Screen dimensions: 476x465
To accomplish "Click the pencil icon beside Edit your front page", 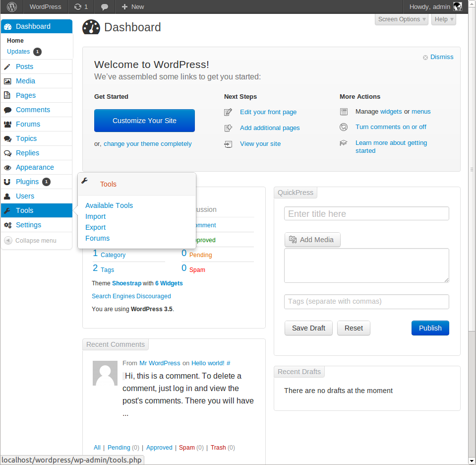I will point(228,112).
